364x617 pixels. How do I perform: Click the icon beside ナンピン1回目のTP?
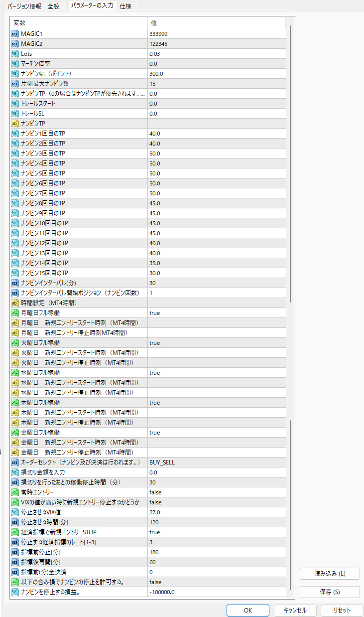coord(14,134)
